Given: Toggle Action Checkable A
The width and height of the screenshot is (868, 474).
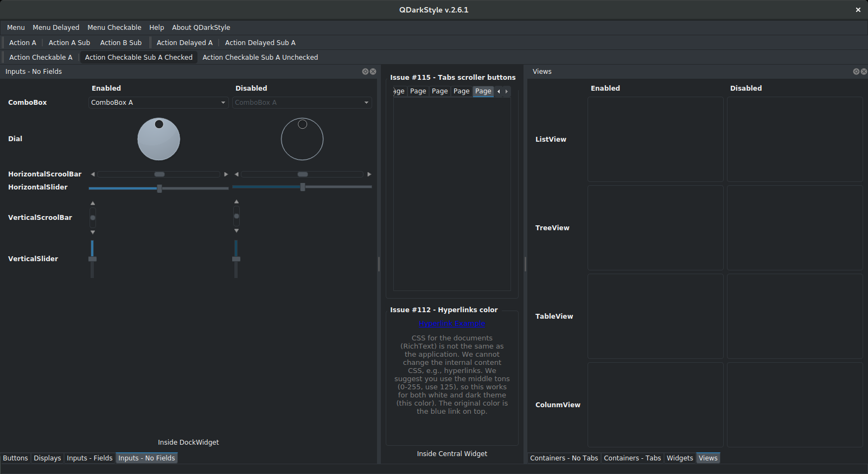Looking at the screenshot, I should pyautogui.click(x=41, y=58).
